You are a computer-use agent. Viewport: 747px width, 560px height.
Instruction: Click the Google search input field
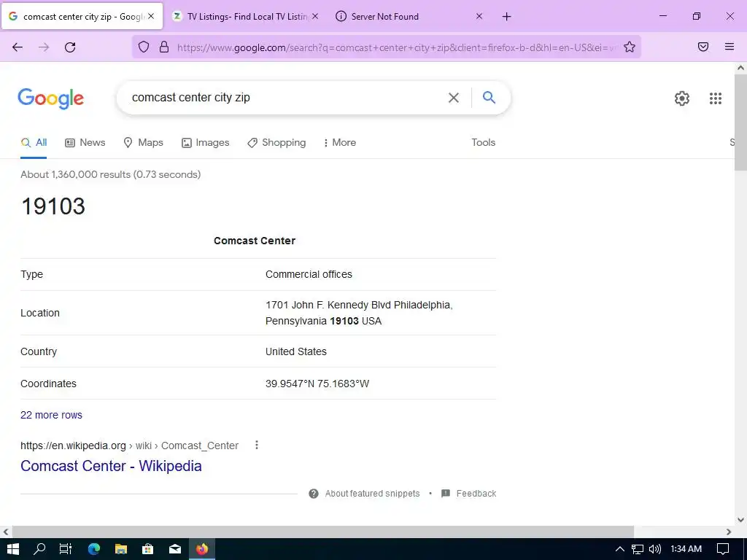[x=286, y=98]
